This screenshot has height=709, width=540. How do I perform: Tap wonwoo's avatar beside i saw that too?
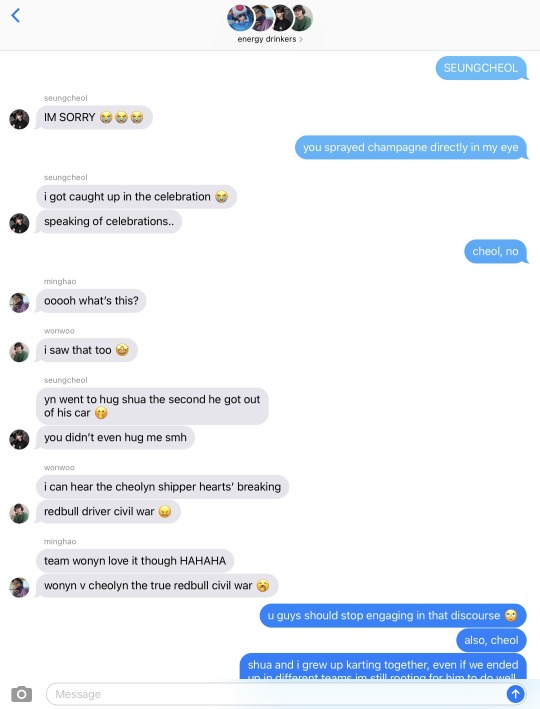[19, 352]
